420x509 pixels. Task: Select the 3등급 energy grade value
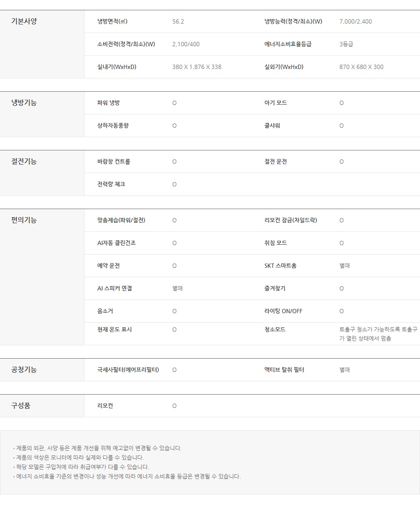346,44
